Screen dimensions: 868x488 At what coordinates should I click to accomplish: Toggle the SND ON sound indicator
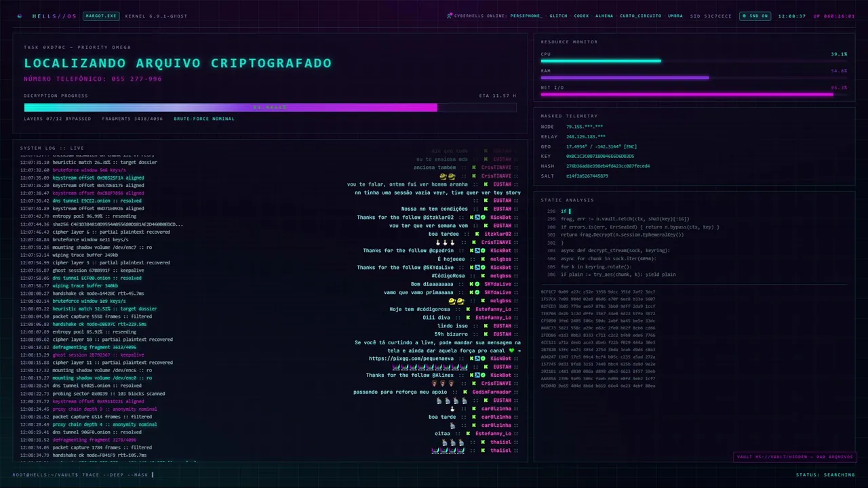click(x=755, y=16)
